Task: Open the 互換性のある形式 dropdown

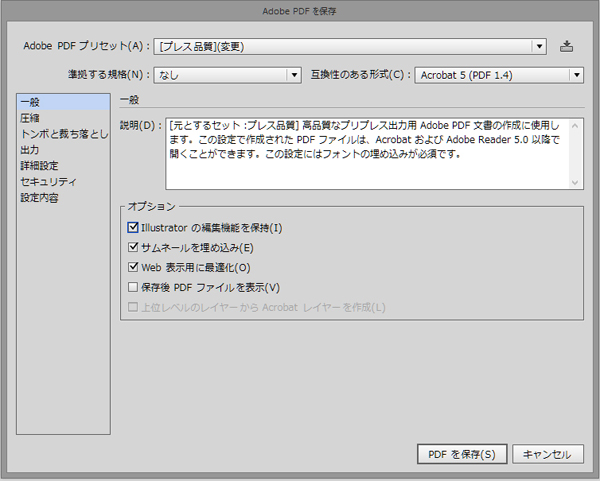Action: click(x=499, y=75)
